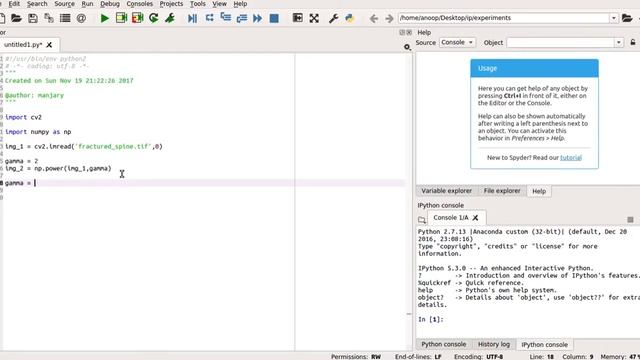Open the Run menu
Screen dimensions: 640x360
tap(87, 4)
